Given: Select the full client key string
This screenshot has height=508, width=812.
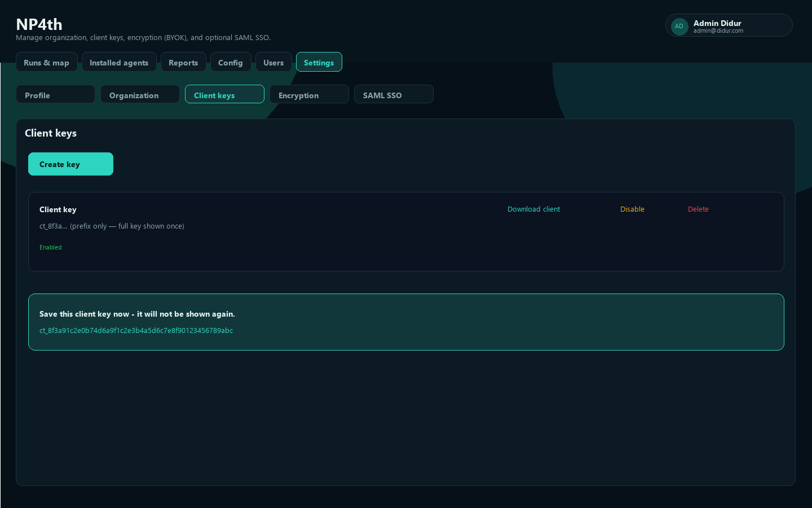Looking at the screenshot, I should (x=136, y=331).
